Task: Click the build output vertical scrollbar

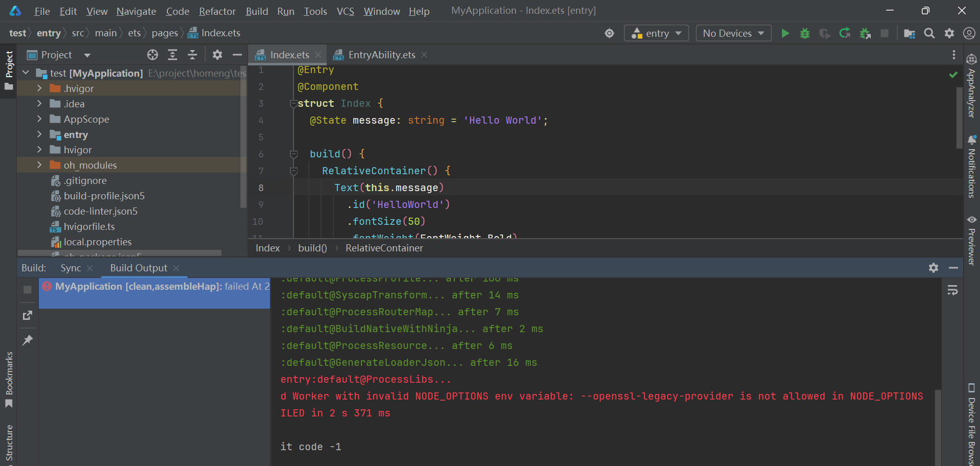Action: point(938,427)
